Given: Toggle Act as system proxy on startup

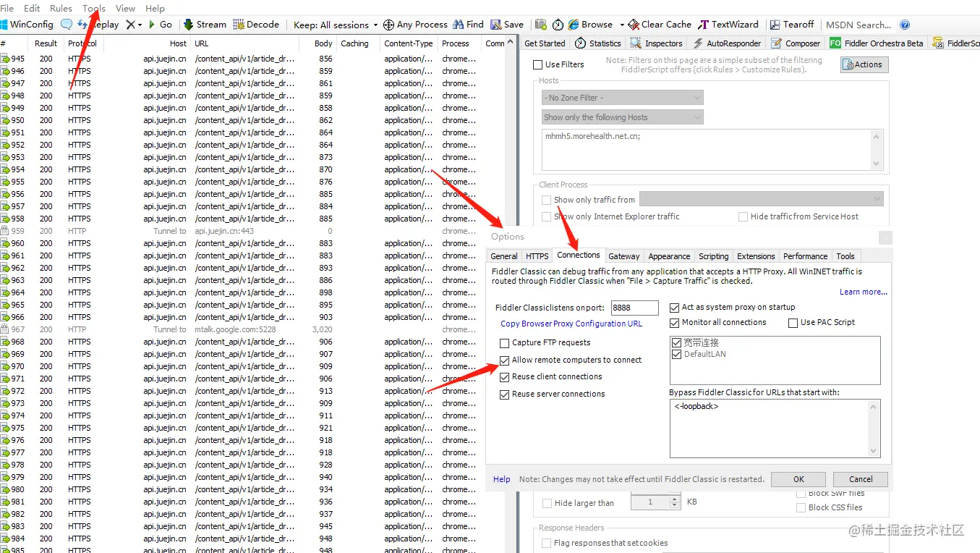Looking at the screenshot, I should pyautogui.click(x=675, y=307).
